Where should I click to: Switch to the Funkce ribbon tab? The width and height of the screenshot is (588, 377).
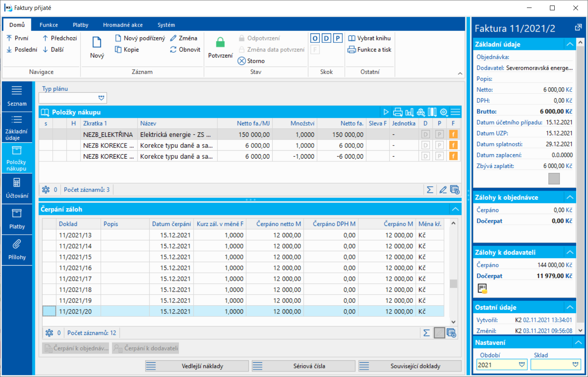pyautogui.click(x=49, y=25)
